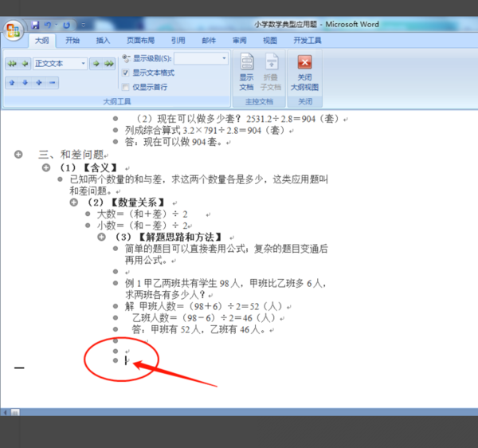Open the 审阅 tab
The width and height of the screenshot is (478, 448).
(x=239, y=40)
